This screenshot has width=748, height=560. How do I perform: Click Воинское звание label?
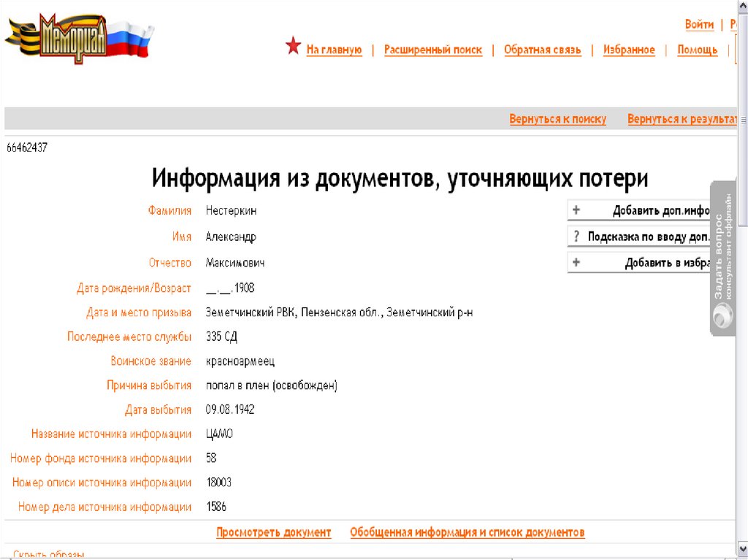tap(150, 361)
